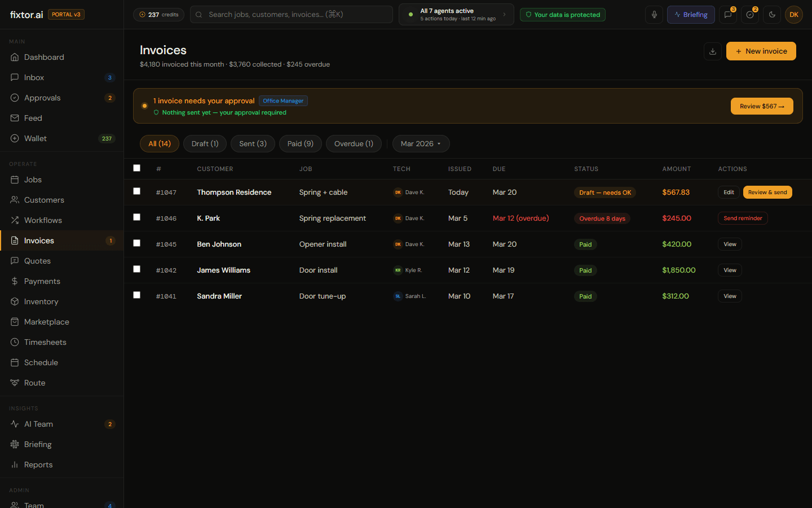Click the fixtor.ai logo

(x=26, y=14)
